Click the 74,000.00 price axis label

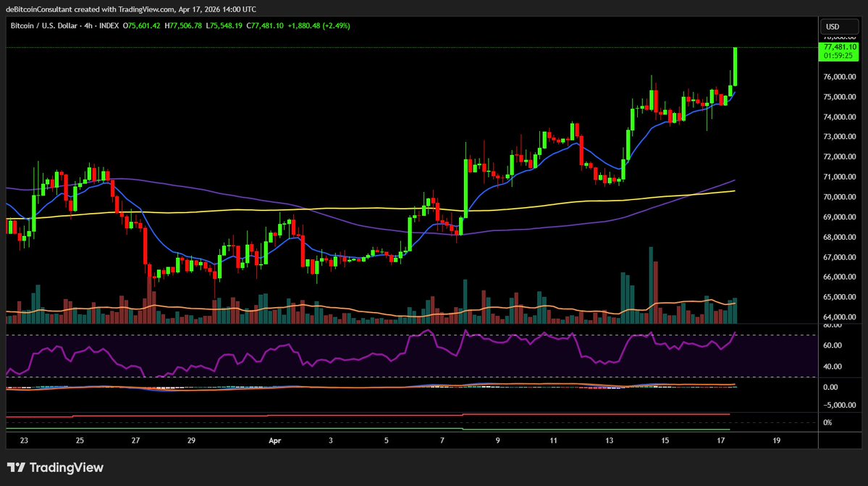(x=840, y=117)
